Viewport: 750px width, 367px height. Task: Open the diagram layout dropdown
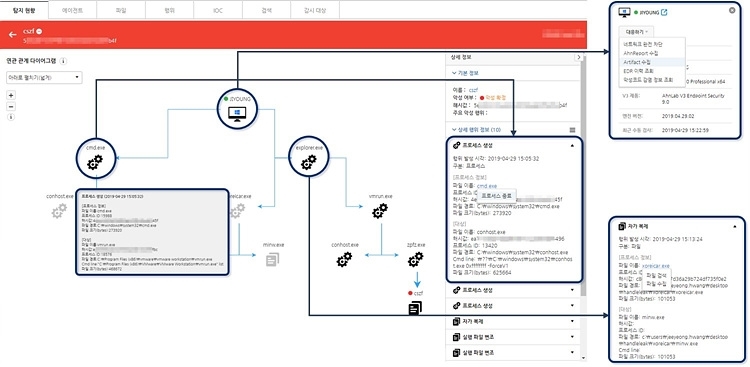(44, 78)
